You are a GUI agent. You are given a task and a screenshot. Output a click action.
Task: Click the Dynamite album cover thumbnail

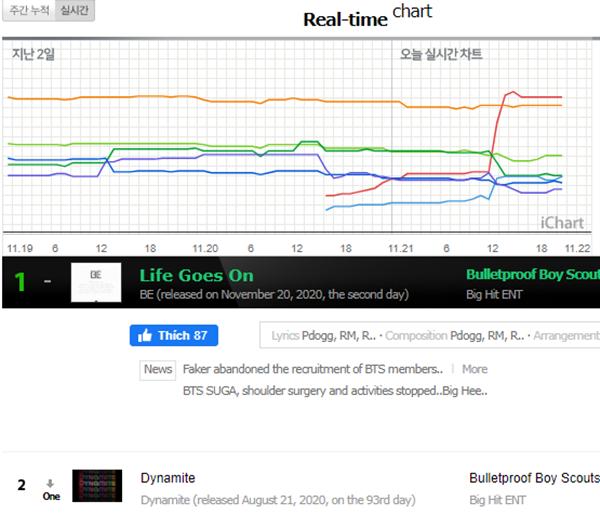tap(96, 487)
